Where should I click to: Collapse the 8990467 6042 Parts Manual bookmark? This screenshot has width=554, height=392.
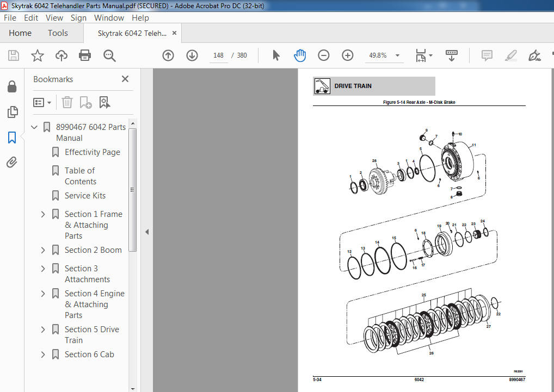(x=34, y=127)
